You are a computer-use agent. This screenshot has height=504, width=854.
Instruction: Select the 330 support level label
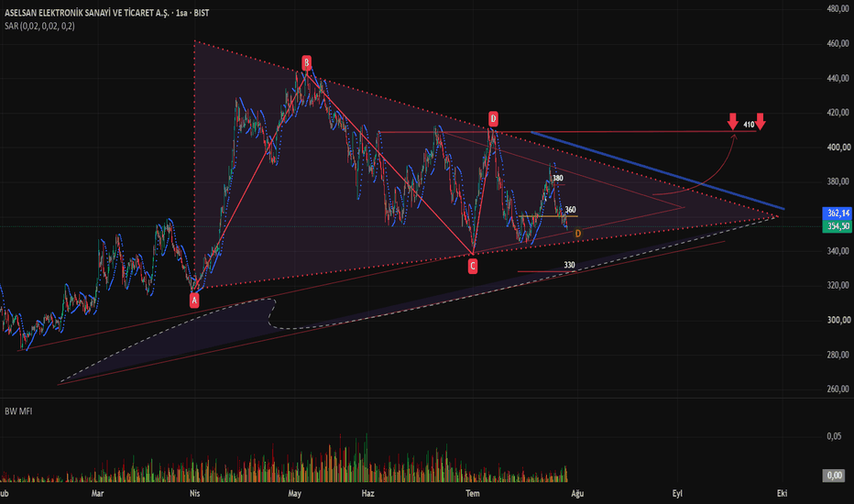click(x=569, y=265)
